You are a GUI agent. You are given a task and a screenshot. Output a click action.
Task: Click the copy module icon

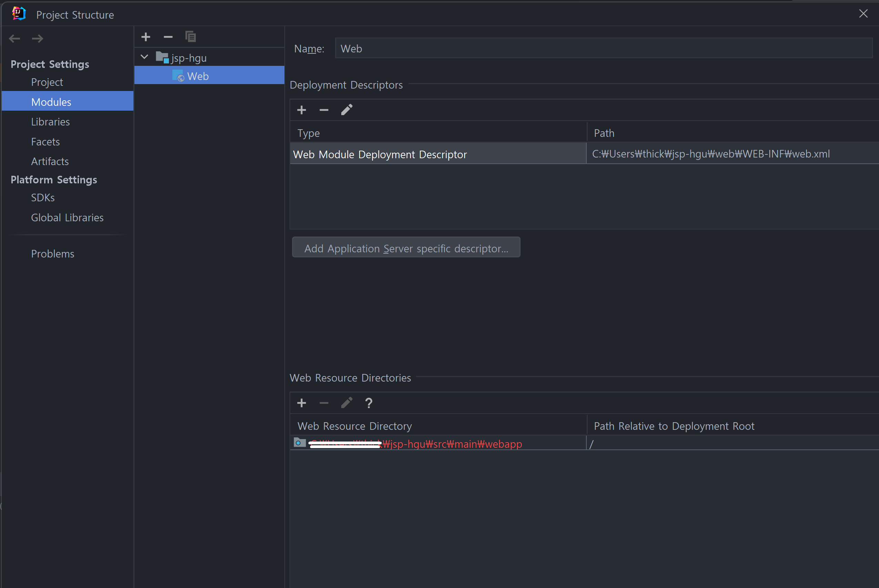tap(191, 37)
